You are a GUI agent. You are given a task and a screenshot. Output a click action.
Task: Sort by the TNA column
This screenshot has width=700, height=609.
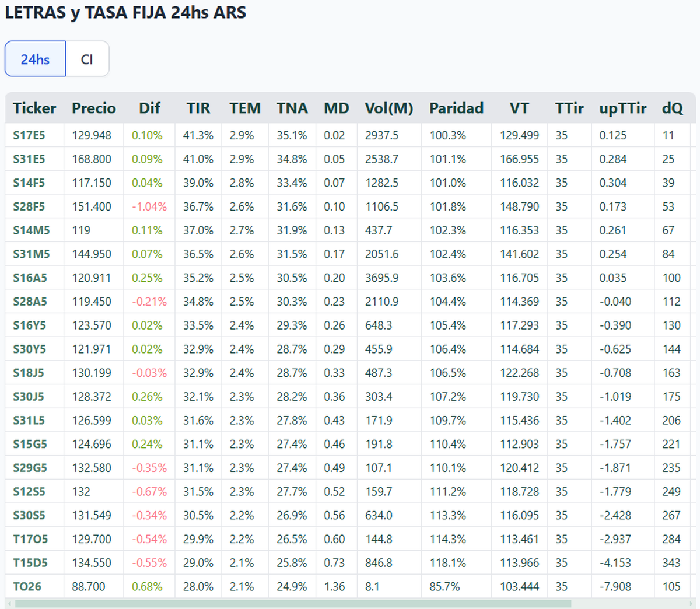coord(292,108)
